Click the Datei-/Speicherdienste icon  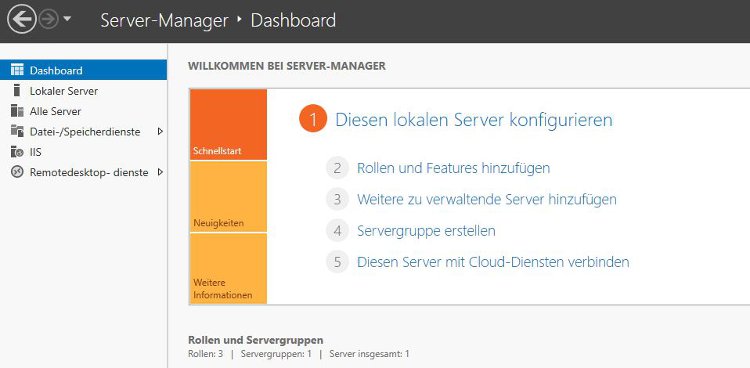[17, 131]
